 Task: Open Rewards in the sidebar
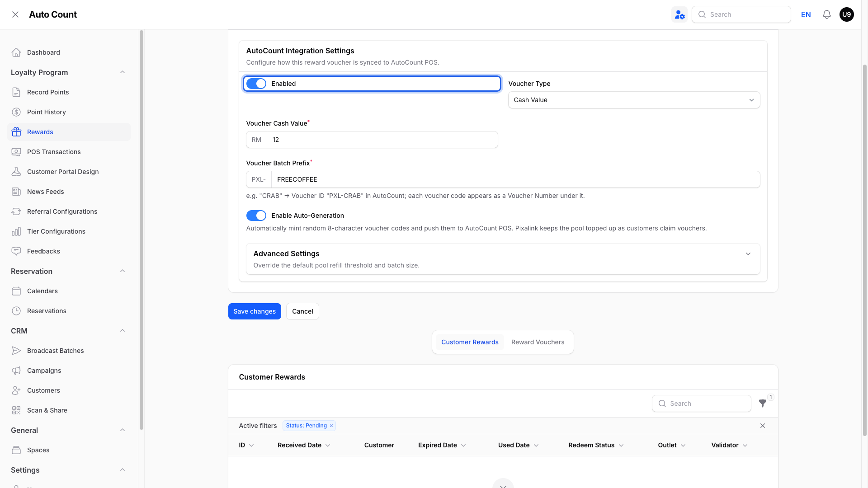pyautogui.click(x=69, y=132)
